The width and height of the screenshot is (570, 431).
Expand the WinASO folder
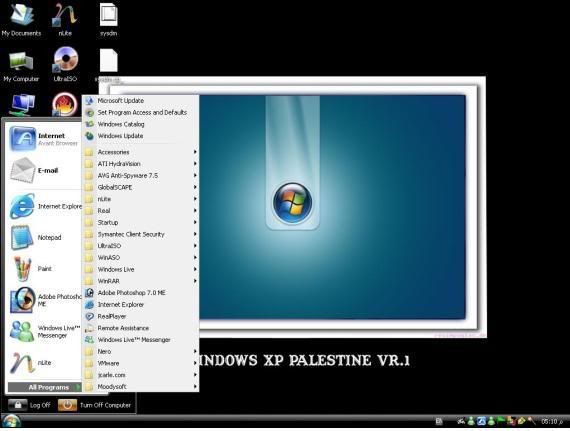(x=140, y=257)
